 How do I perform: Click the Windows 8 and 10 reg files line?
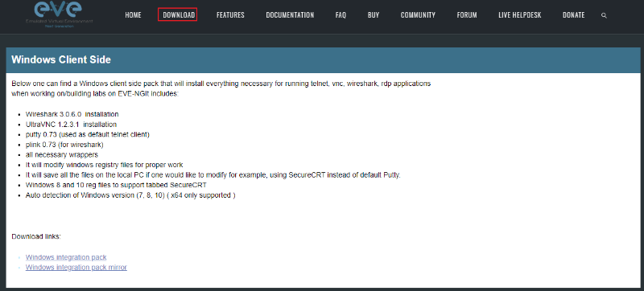(116, 185)
